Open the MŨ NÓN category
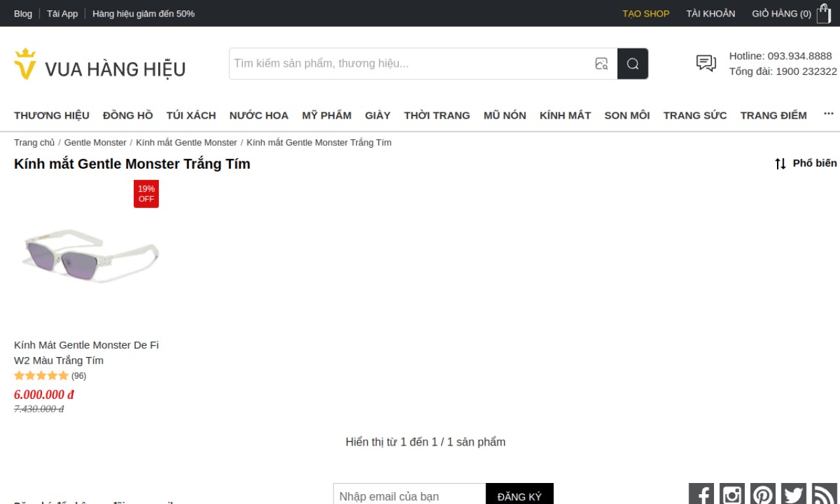840x504 pixels. (x=505, y=115)
